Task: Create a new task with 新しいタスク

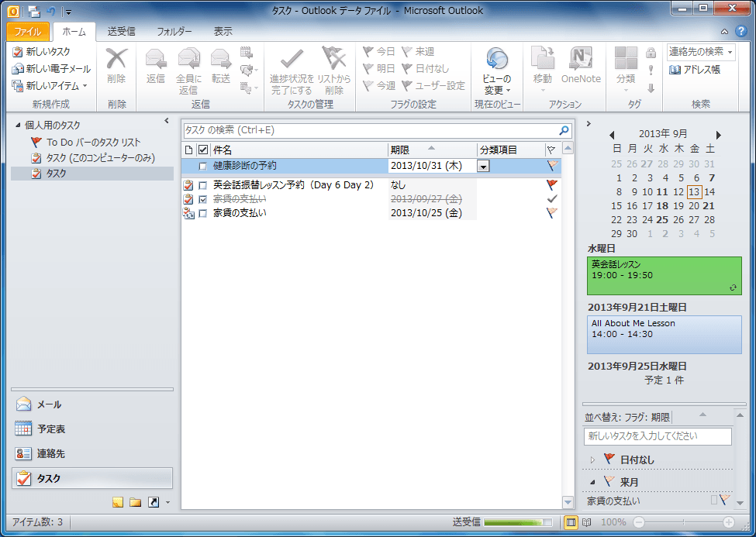Action: point(41,52)
